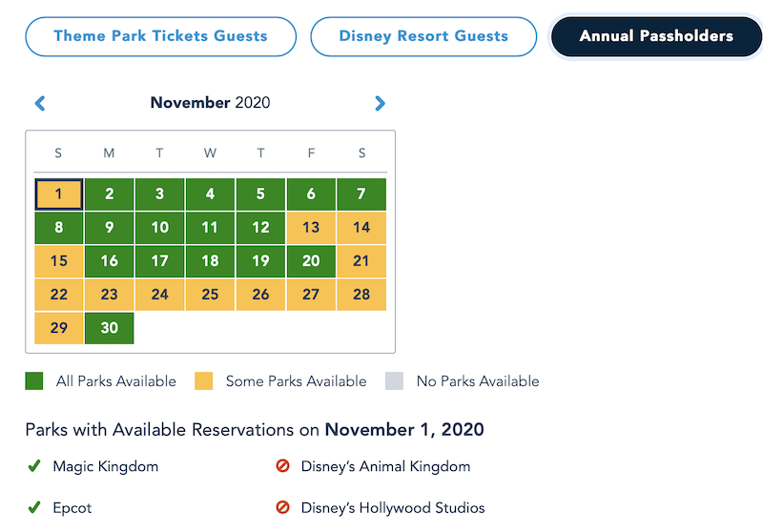Screen dimensions: 763x532
Task: Click the yellow Some Parks Available swatch
Action: pos(204,381)
